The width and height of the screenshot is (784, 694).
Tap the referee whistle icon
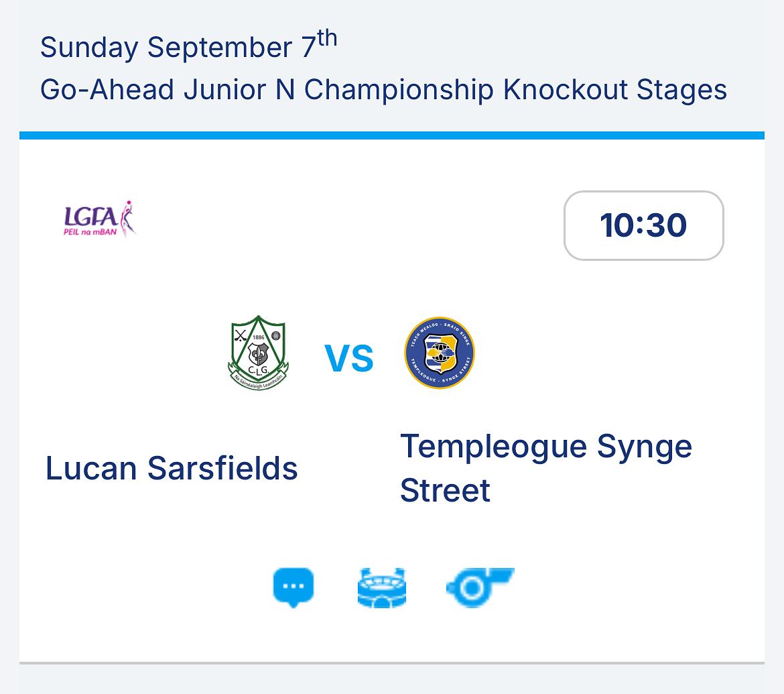click(x=480, y=587)
